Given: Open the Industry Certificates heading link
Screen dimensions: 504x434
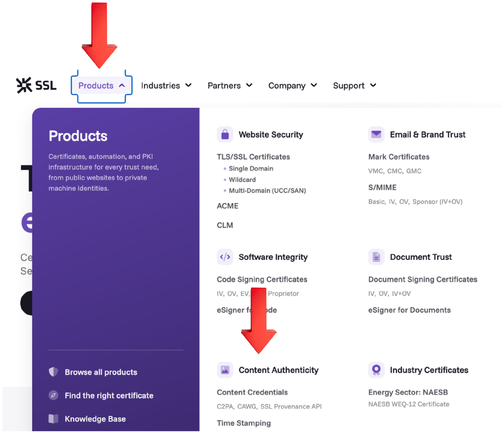Looking at the screenshot, I should (429, 370).
